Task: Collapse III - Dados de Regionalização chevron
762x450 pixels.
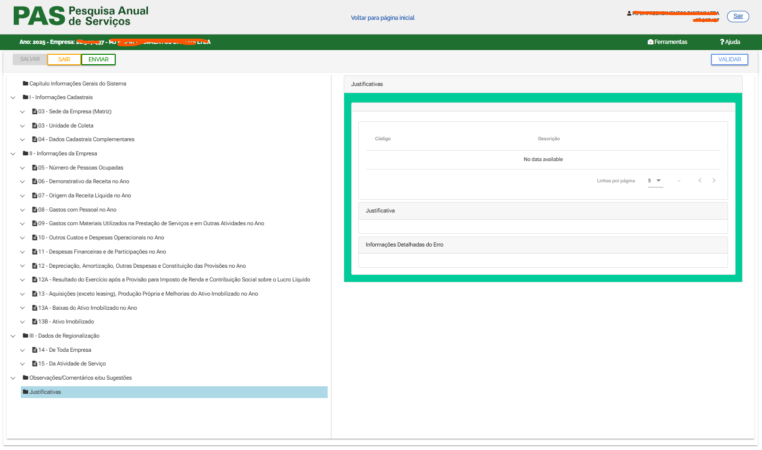Action: pyautogui.click(x=13, y=336)
